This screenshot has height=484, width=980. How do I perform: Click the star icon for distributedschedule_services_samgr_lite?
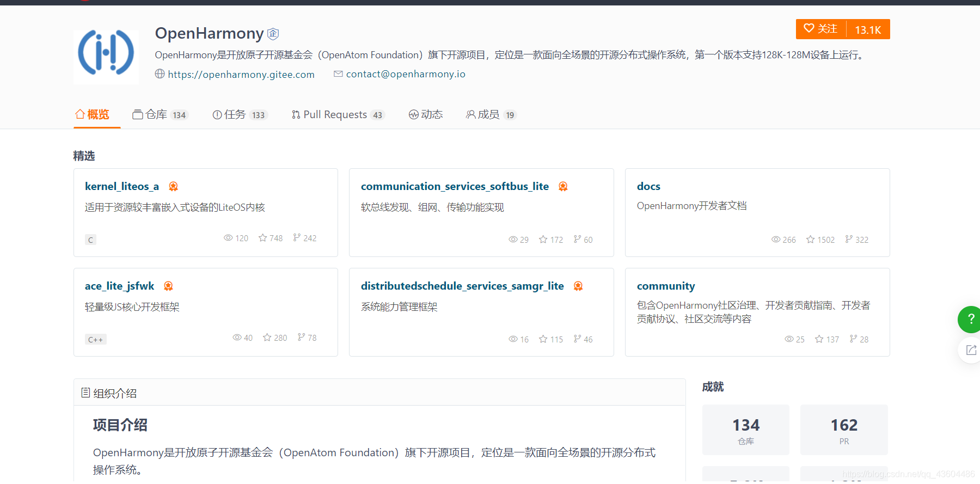[x=543, y=339]
